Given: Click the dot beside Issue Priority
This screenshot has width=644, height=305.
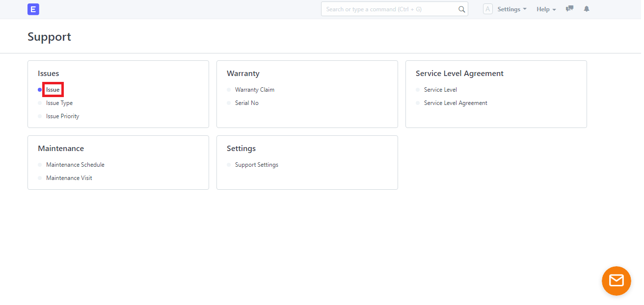Looking at the screenshot, I should point(40,116).
